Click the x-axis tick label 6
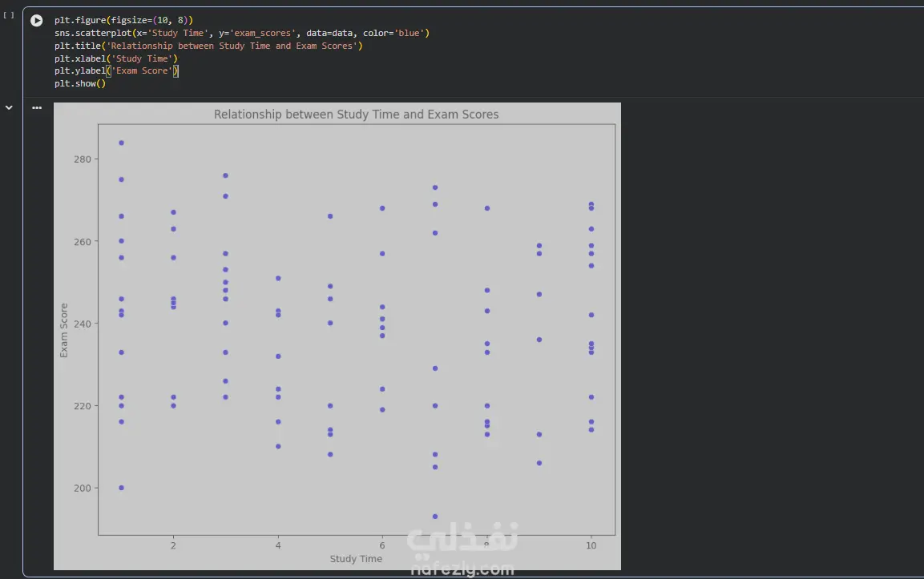Image resolution: width=924 pixels, height=579 pixels. (x=382, y=545)
